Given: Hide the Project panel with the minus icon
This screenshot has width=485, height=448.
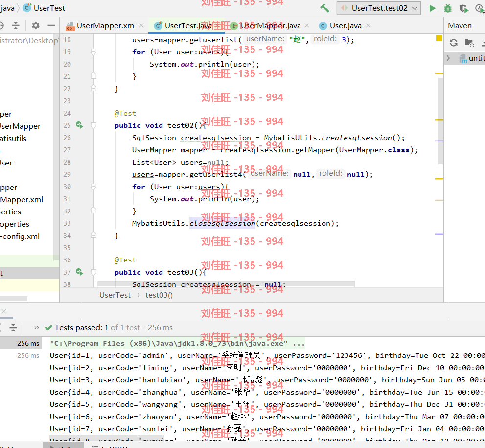Looking at the screenshot, I should pos(51,25).
